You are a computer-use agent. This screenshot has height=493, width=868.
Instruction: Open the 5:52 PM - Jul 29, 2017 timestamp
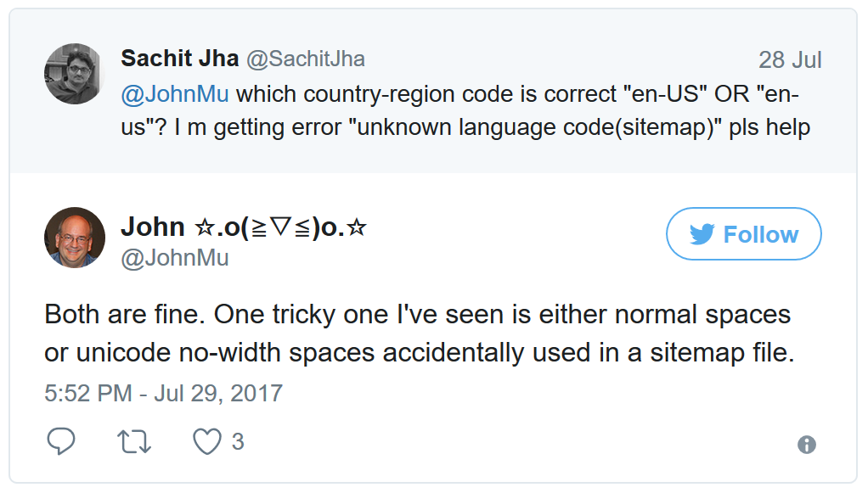[x=163, y=394]
